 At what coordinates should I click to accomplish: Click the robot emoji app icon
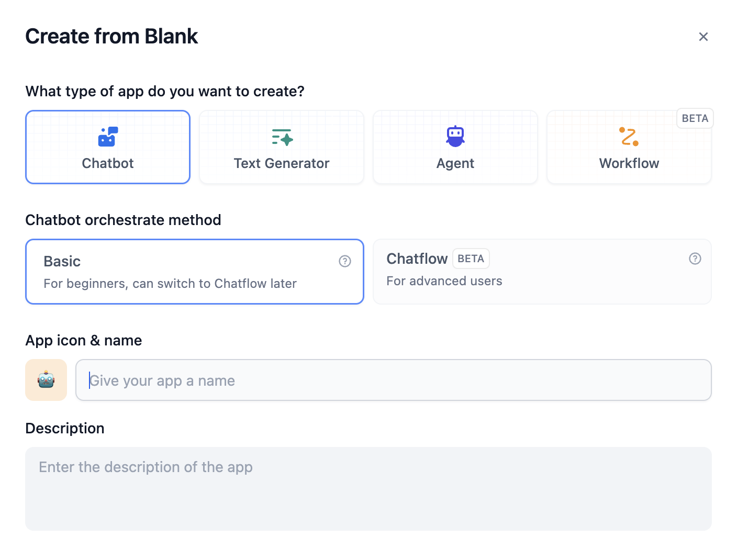[46, 380]
